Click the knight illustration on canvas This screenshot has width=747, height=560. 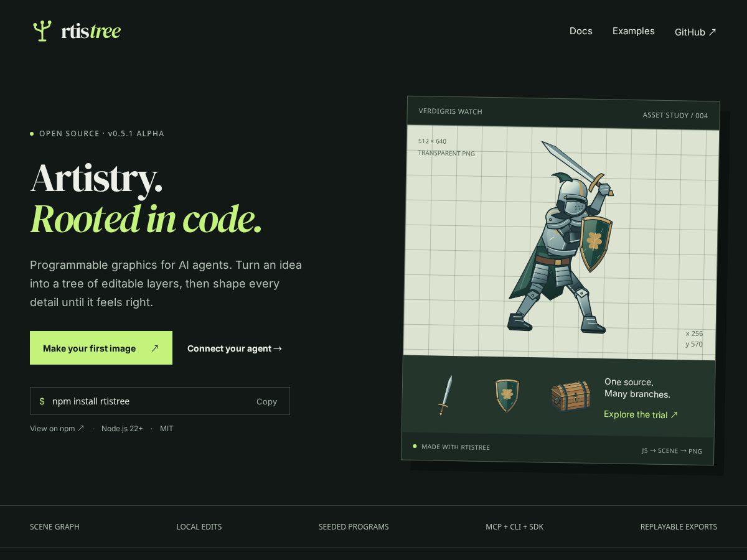[560, 236]
